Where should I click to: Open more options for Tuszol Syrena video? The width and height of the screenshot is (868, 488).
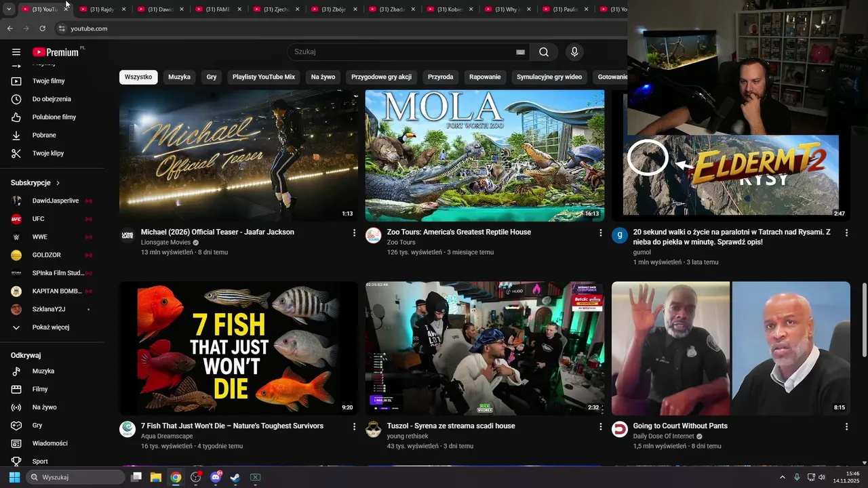click(600, 426)
